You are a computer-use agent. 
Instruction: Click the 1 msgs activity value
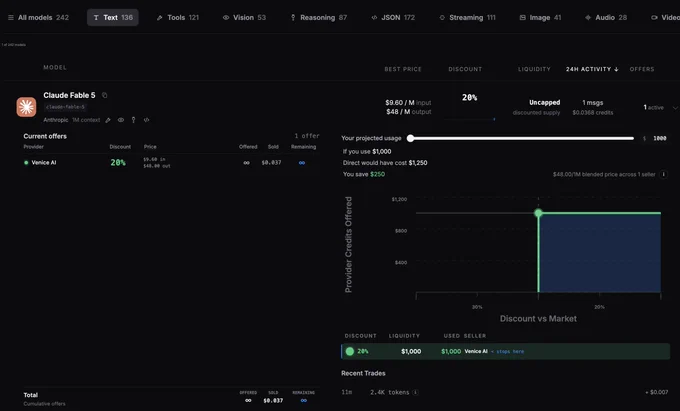point(592,103)
